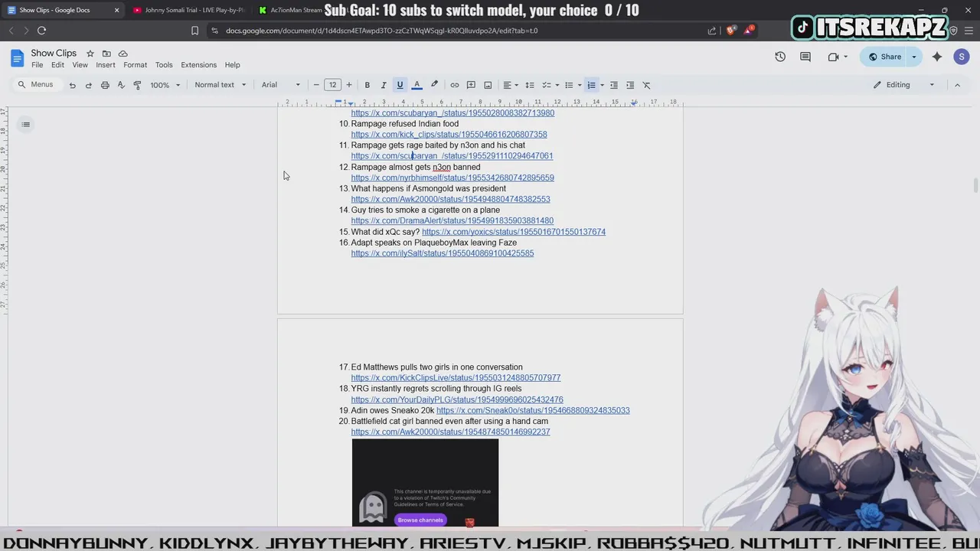The height and width of the screenshot is (551, 980).
Task: Switch to the AcTionMan Stream tab
Action: pyautogui.click(x=295, y=10)
